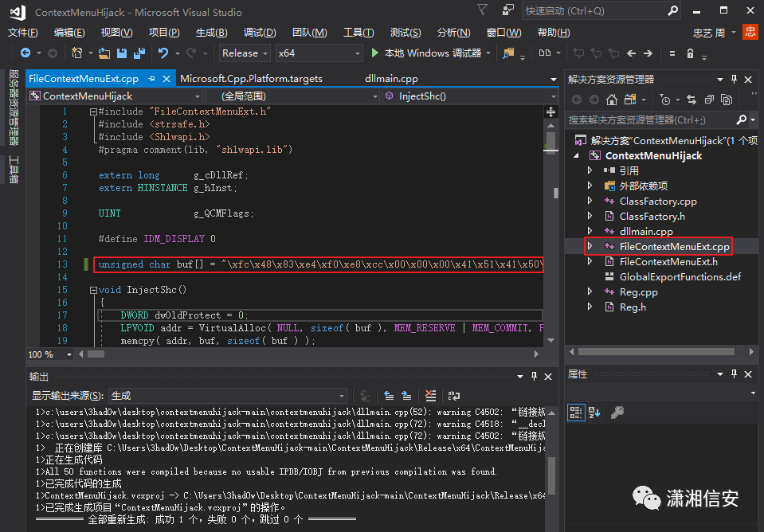Click the Home icon in Solution Explorer
Screen dimensions: 764x532
[612, 100]
